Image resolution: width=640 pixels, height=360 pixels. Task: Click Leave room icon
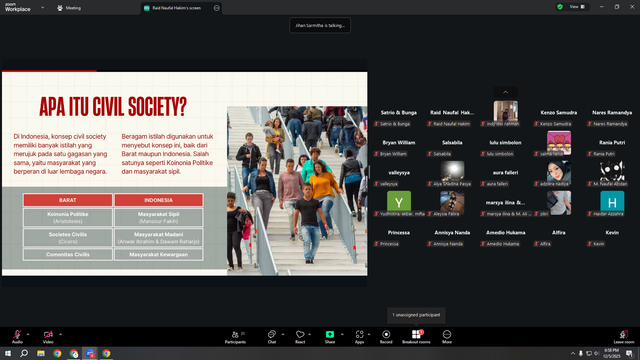click(624, 334)
